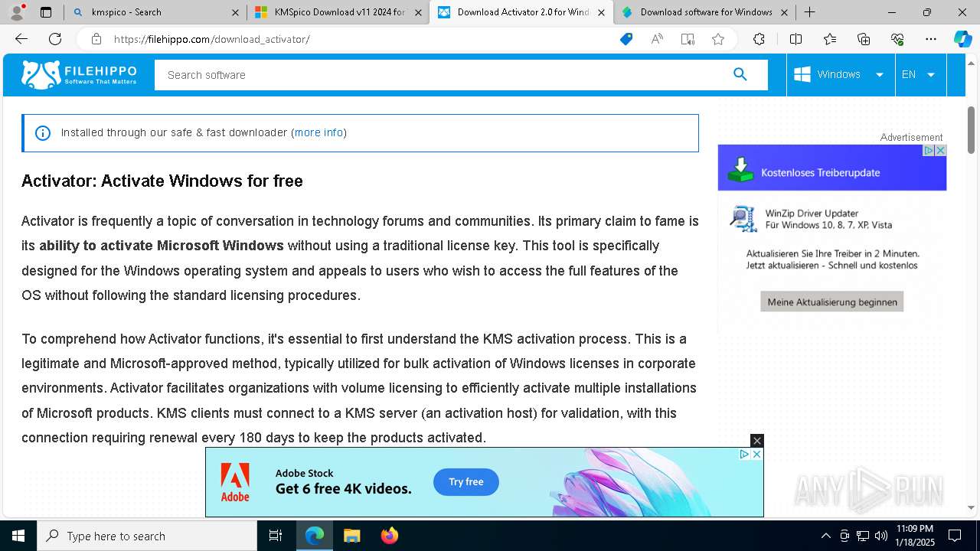Switch to KMSpico Download v11 2024 tab
This screenshot has width=980, height=551.
(x=338, y=12)
